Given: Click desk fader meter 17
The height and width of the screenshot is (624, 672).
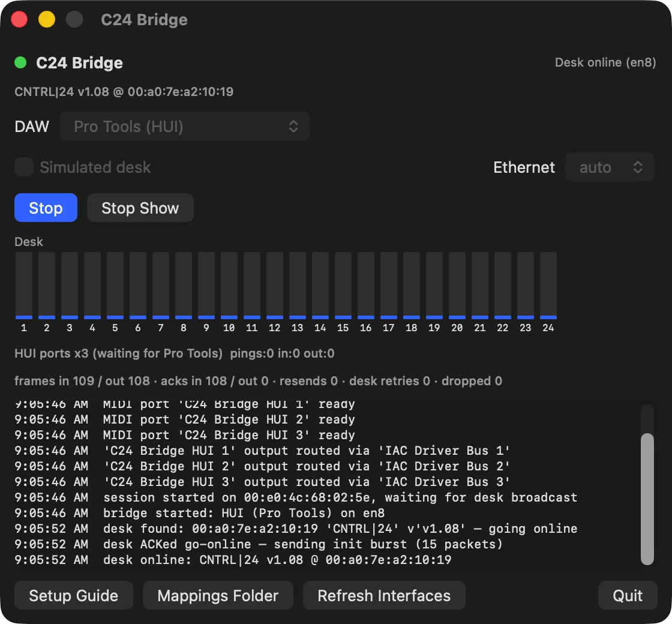Looking at the screenshot, I should [x=389, y=286].
